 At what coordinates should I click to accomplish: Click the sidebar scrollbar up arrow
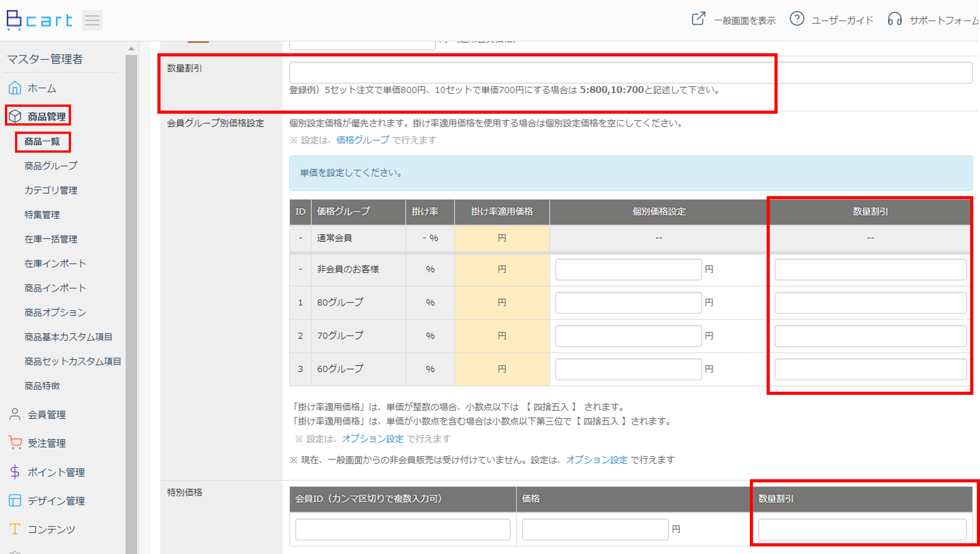click(131, 49)
